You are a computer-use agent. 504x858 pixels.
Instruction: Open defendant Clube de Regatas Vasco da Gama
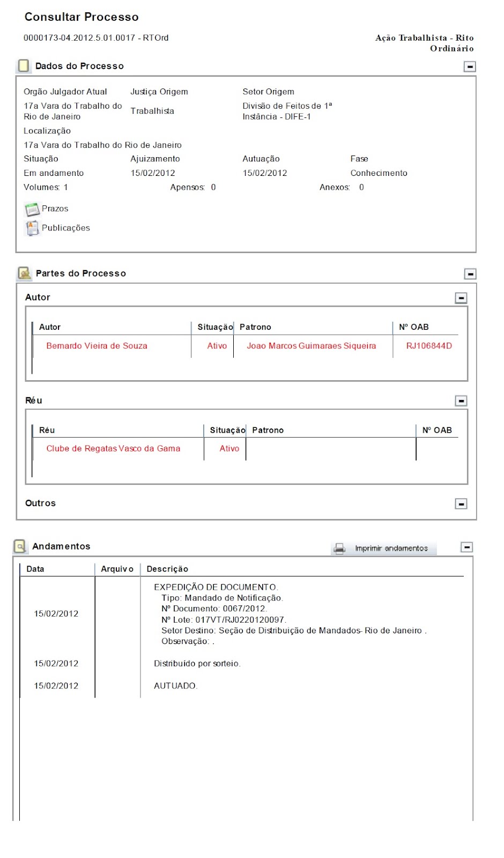113,449
